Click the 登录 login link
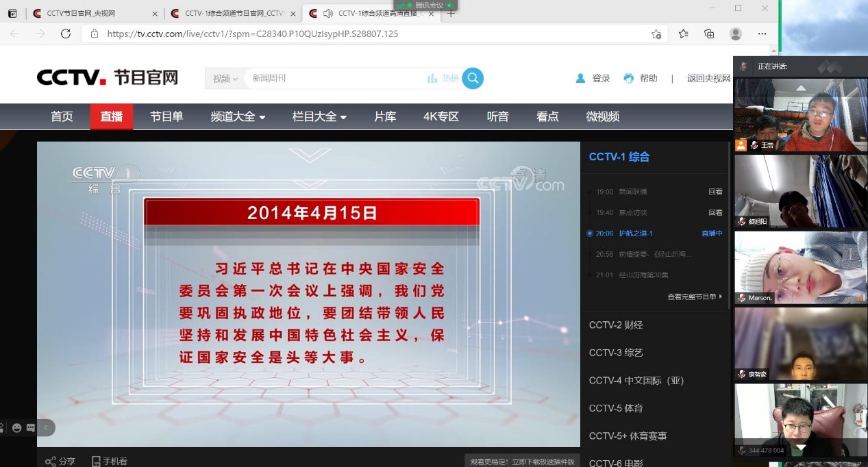This screenshot has width=868, height=467. pos(593,79)
